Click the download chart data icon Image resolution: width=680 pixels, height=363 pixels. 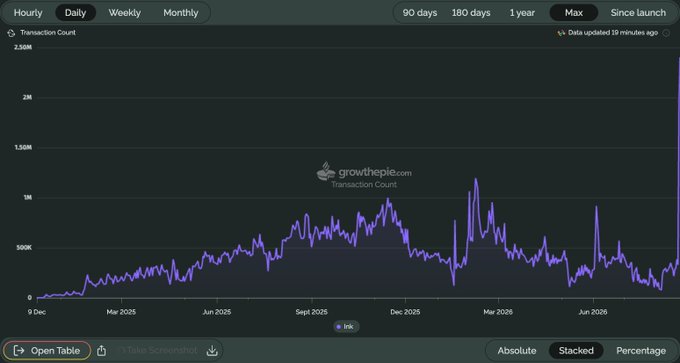click(212, 350)
